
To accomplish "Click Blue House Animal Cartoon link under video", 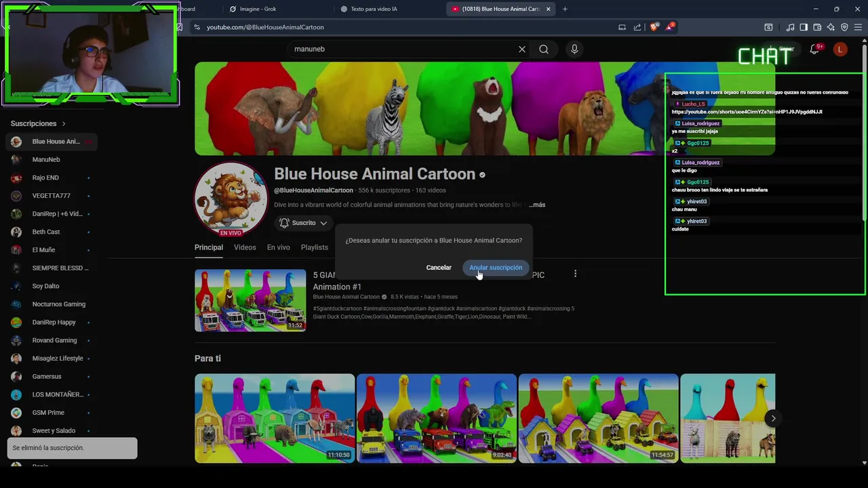I will tap(346, 297).
